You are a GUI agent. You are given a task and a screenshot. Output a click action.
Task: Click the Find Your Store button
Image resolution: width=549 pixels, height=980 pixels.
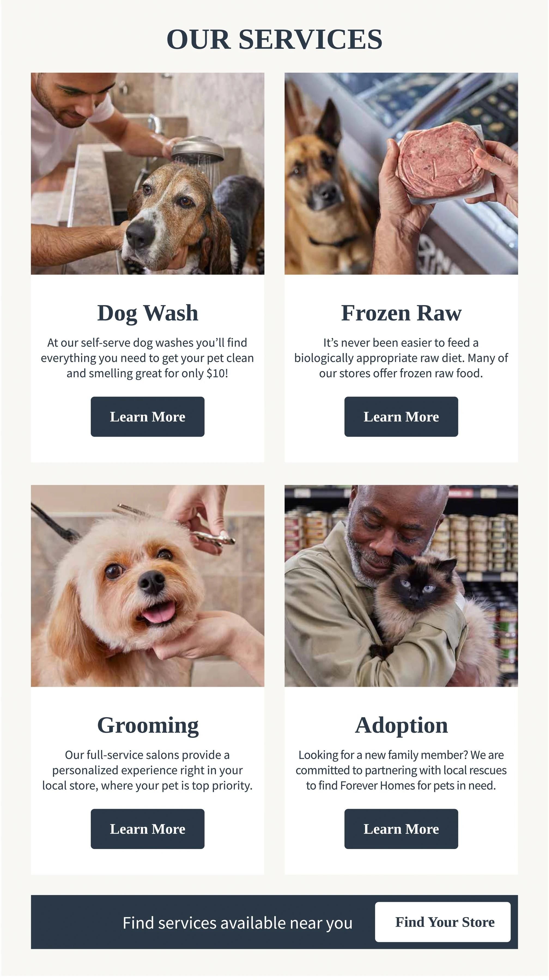(x=442, y=922)
